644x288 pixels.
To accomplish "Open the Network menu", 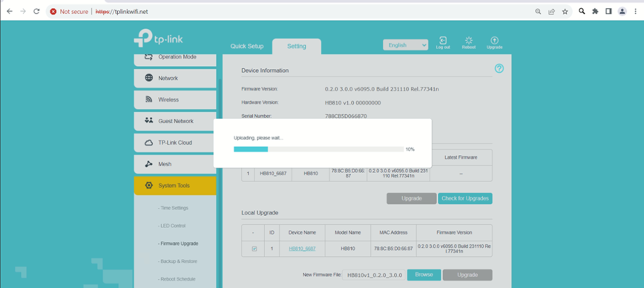I will pyautogui.click(x=175, y=78).
